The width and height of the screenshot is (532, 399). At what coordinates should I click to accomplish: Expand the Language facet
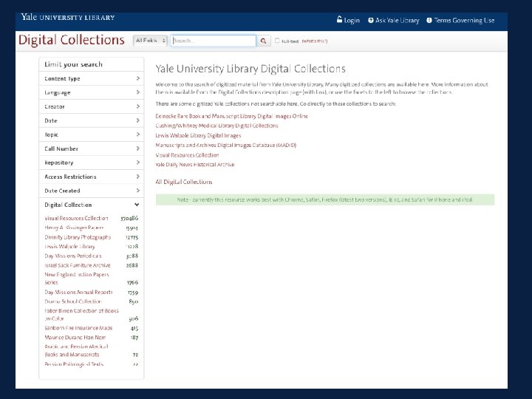(92, 92)
